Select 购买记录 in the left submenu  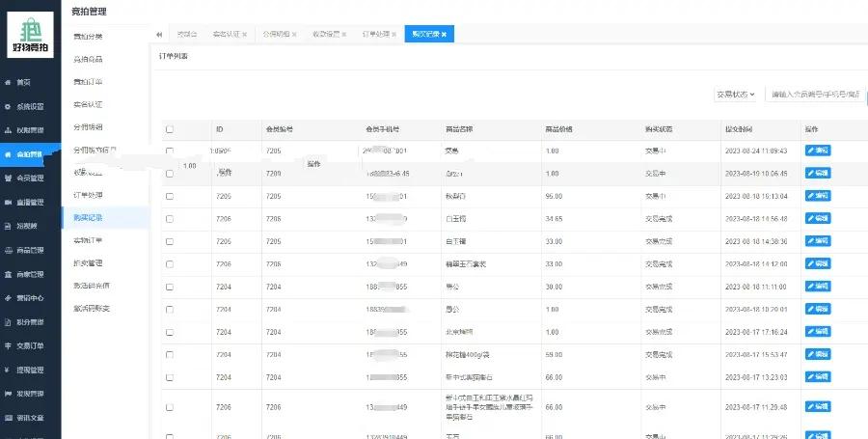(x=105, y=217)
